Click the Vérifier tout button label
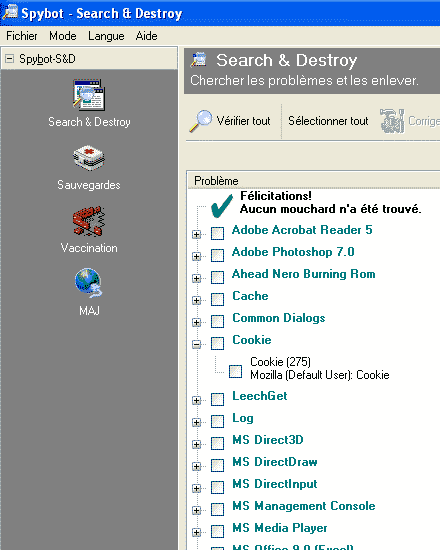 point(243,121)
